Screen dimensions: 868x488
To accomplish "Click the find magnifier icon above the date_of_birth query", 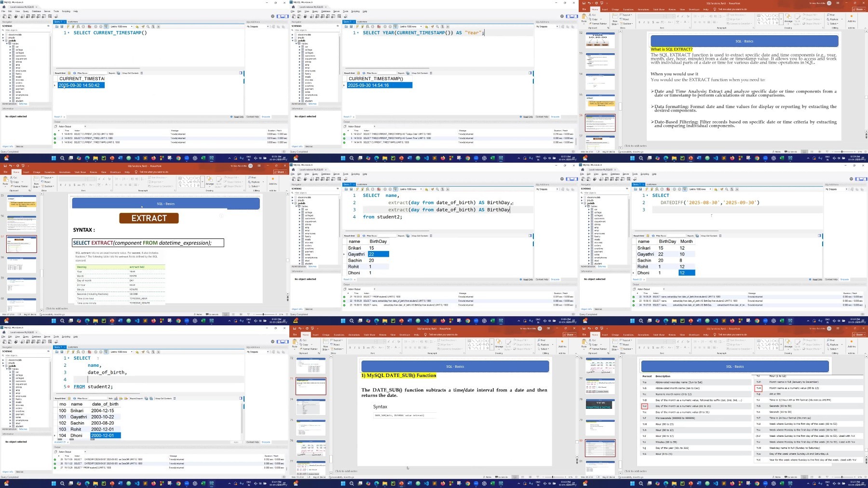I will tap(148, 352).
